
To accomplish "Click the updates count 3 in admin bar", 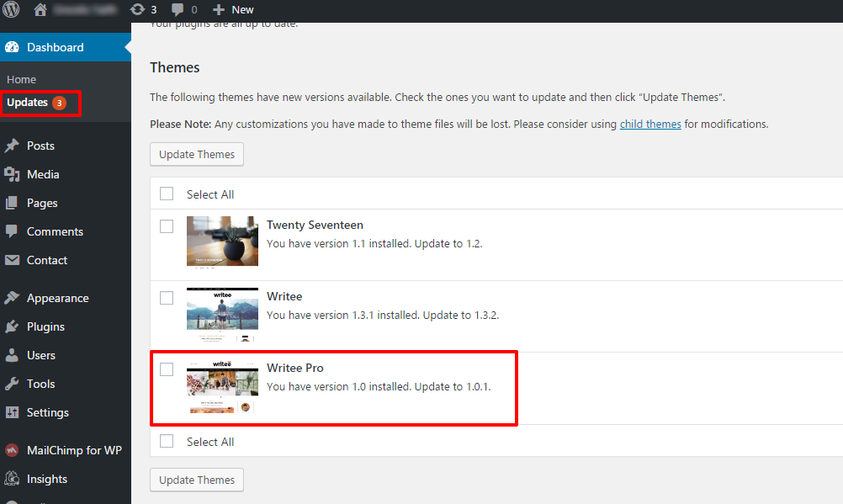I will (x=154, y=10).
